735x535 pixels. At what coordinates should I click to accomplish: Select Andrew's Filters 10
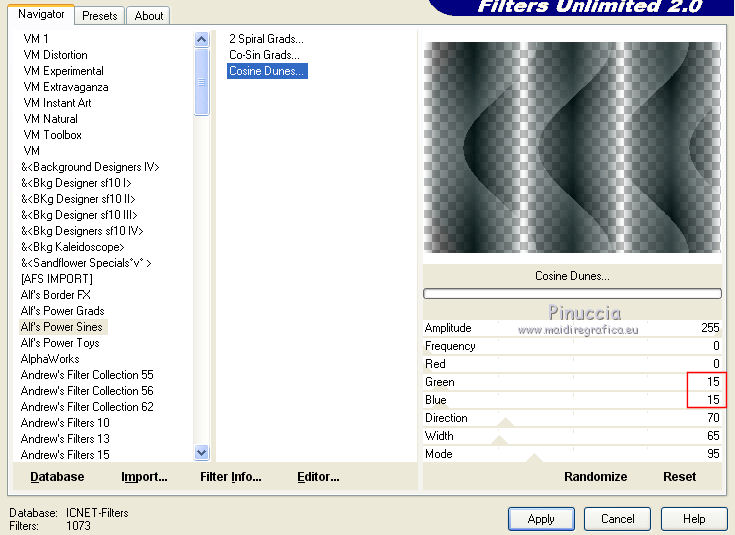click(65, 422)
